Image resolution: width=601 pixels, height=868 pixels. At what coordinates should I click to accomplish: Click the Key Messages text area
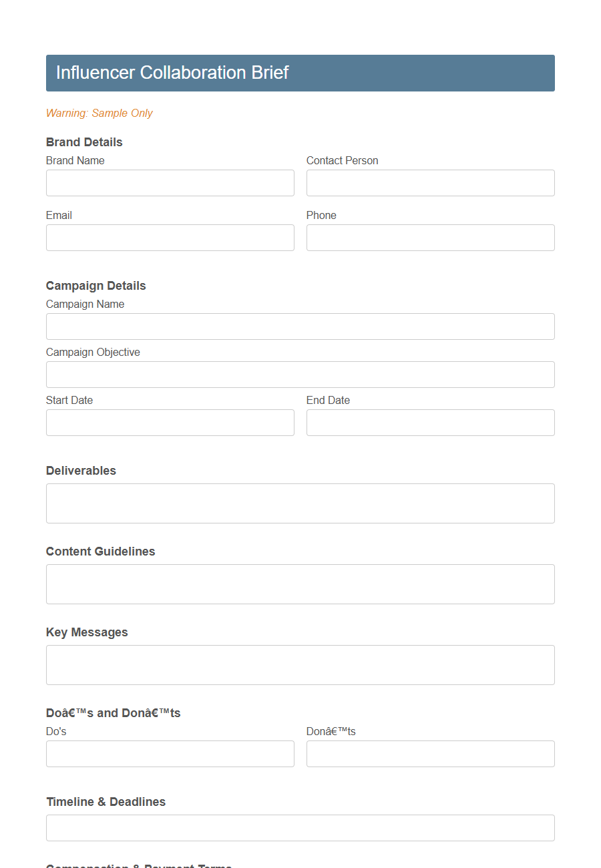coord(300,664)
